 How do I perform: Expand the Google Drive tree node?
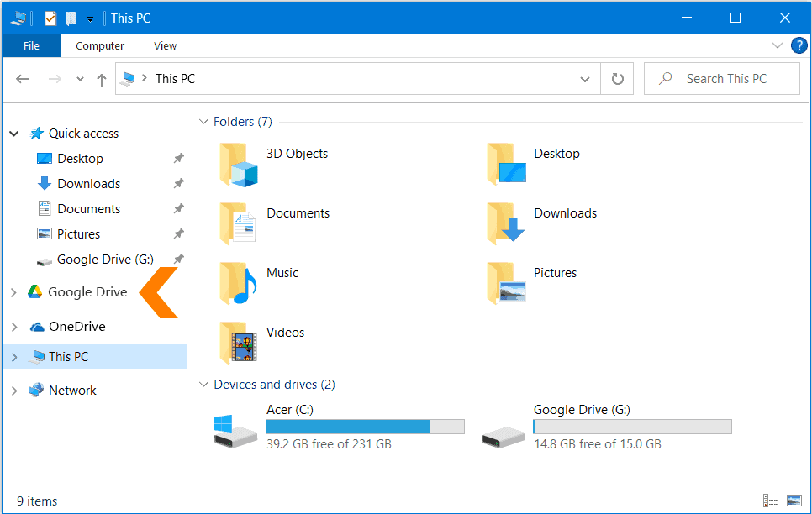point(14,292)
